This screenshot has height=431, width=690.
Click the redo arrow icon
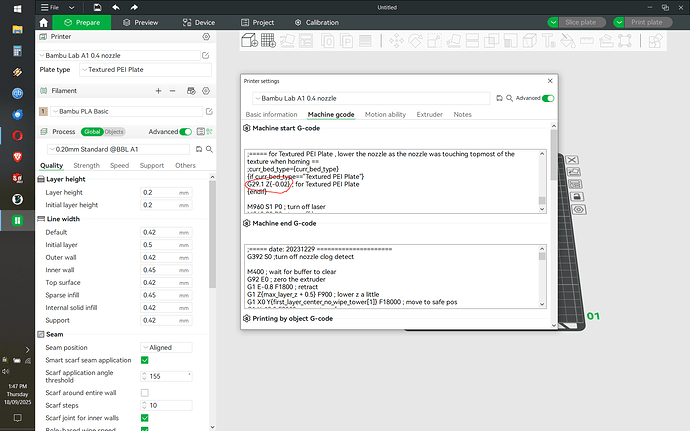coord(134,7)
